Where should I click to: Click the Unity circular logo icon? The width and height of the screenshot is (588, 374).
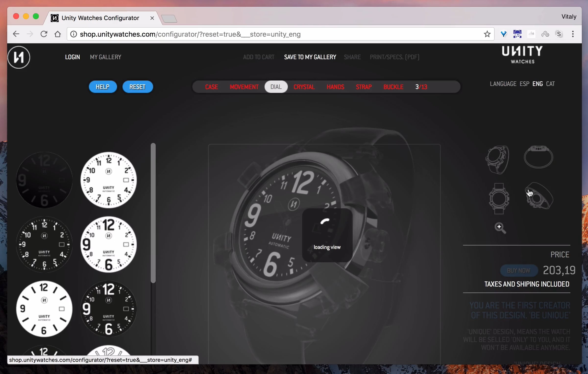[19, 57]
